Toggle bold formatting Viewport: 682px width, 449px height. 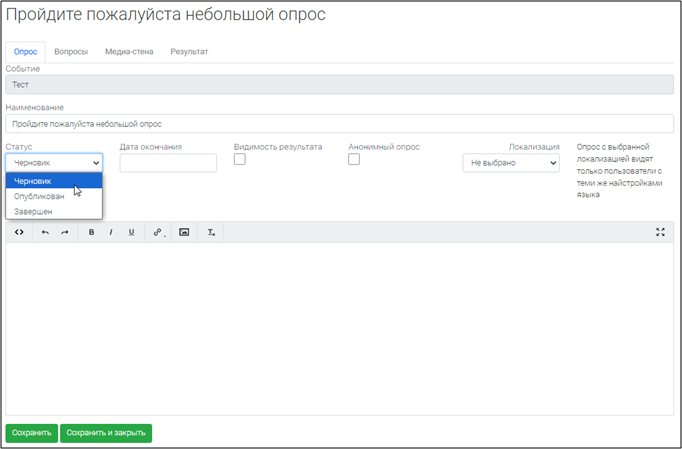pyautogui.click(x=91, y=232)
